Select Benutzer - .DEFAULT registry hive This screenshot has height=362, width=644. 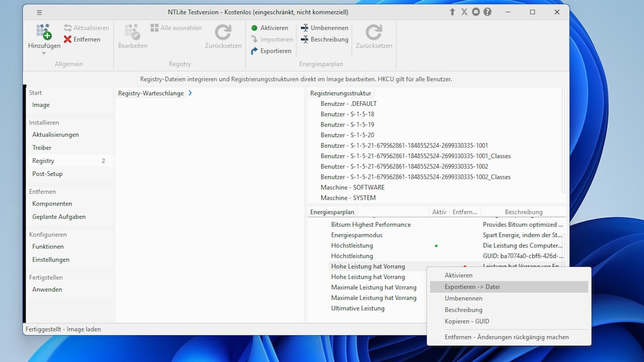[x=348, y=104]
